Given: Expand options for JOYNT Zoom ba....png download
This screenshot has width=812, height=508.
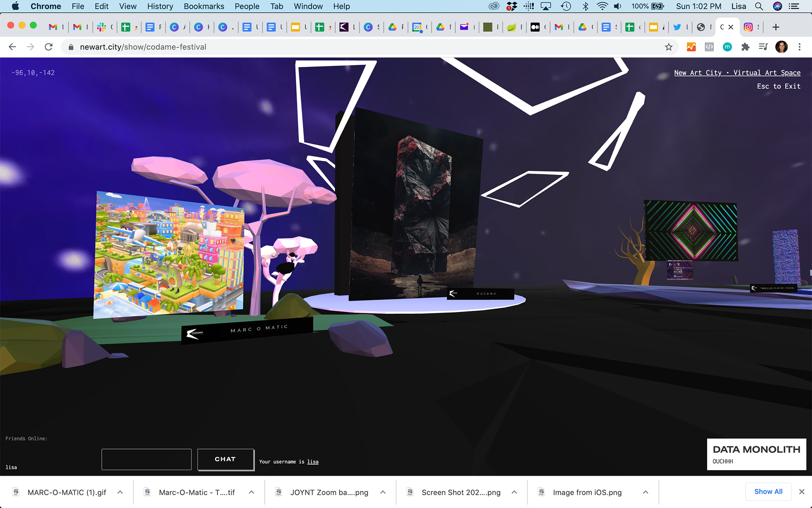Looking at the screenshot, I should (383, 492).
